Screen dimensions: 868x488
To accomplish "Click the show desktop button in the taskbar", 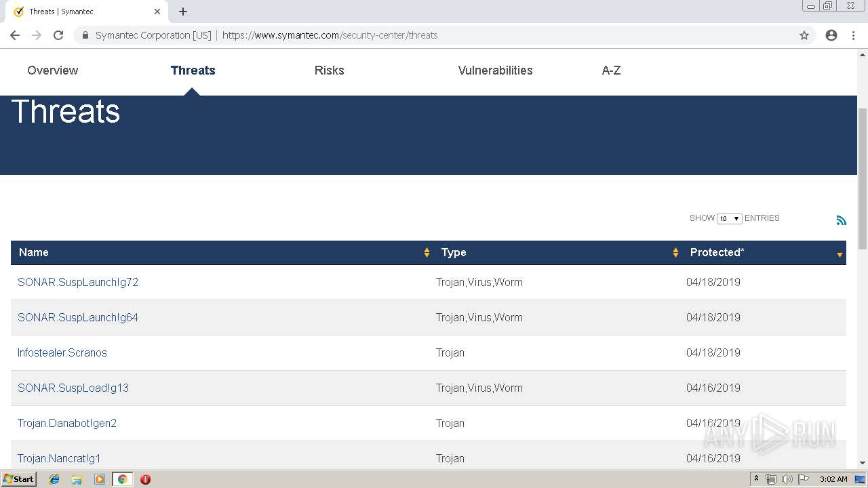I will tap(861, 479).
